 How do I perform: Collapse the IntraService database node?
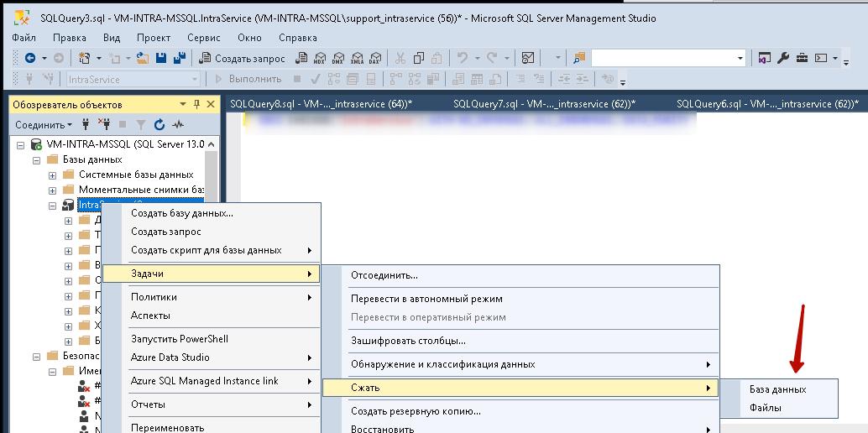pyautogui.click(x=53, y=206)
